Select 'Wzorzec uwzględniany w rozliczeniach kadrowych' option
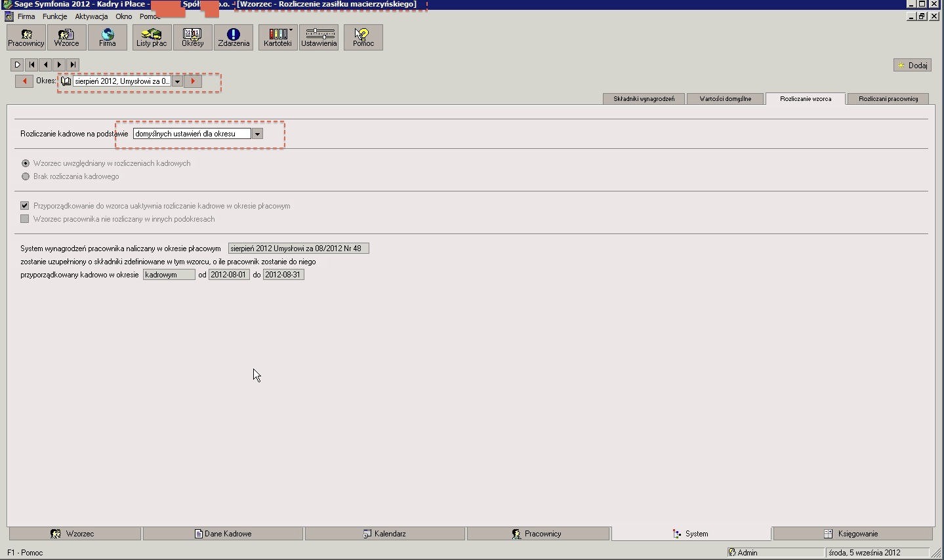944x560 pixels. 26,163
